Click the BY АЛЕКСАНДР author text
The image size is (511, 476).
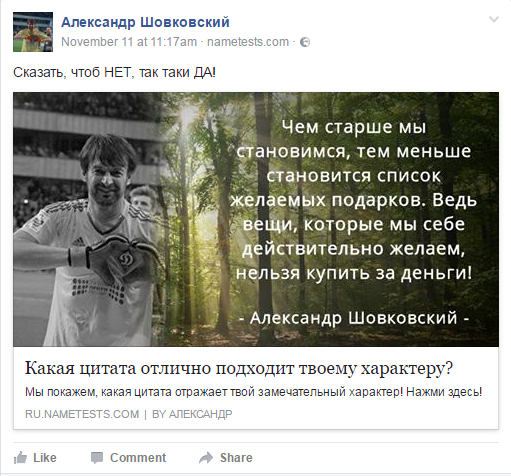pos(192,414)
